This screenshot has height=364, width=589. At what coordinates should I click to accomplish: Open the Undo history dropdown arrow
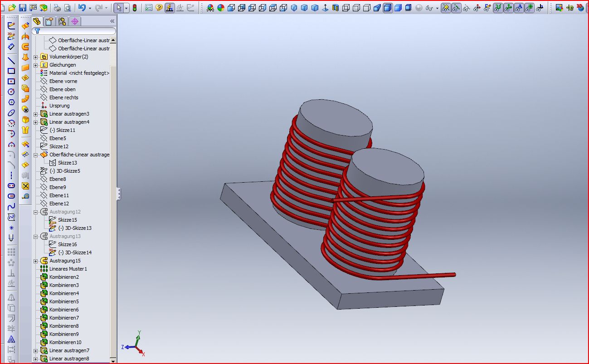[90, 8]
